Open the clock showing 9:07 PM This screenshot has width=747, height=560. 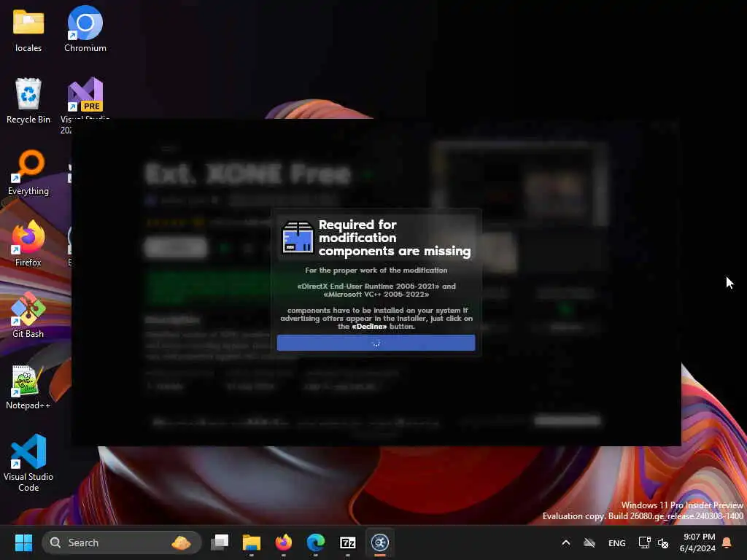click(x=697, y=542)
